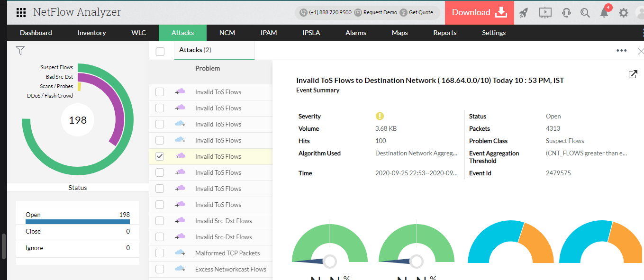Click the Suspect Flows legend label
The height and width of the screenshot is (280, 644).
[57, 67]
